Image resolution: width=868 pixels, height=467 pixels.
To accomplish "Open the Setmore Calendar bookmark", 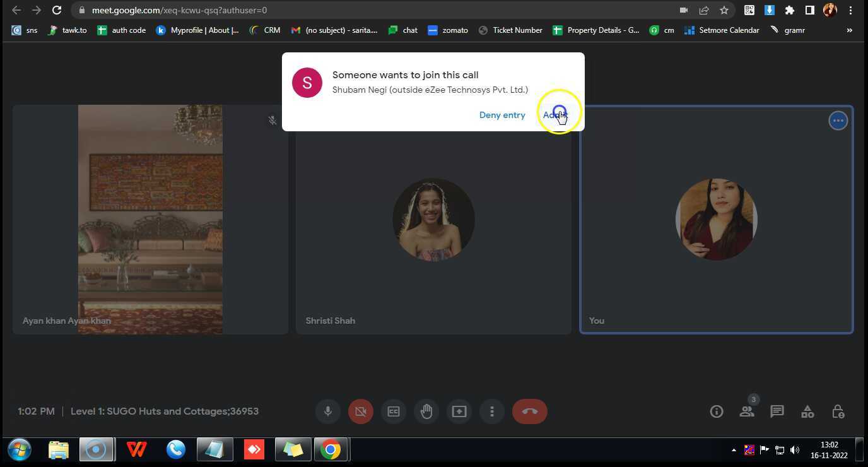I will [722, 30].
